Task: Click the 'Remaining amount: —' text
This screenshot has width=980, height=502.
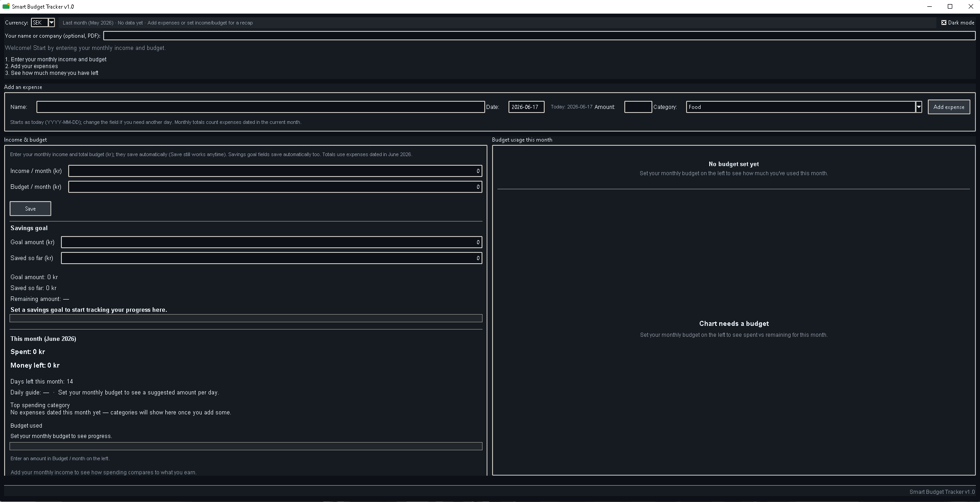Action: pyautogui.click(x=40, y=299)
